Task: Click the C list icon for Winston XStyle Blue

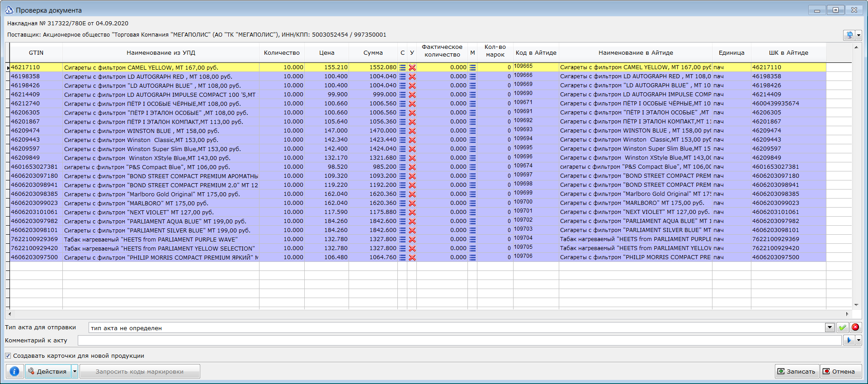Action: click(x=402, y=158)
